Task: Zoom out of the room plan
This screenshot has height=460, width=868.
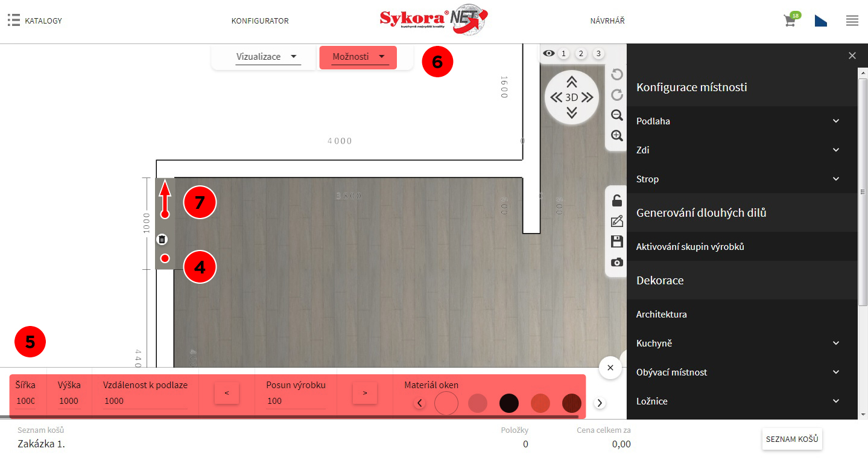Action: [x=616, y=115]
